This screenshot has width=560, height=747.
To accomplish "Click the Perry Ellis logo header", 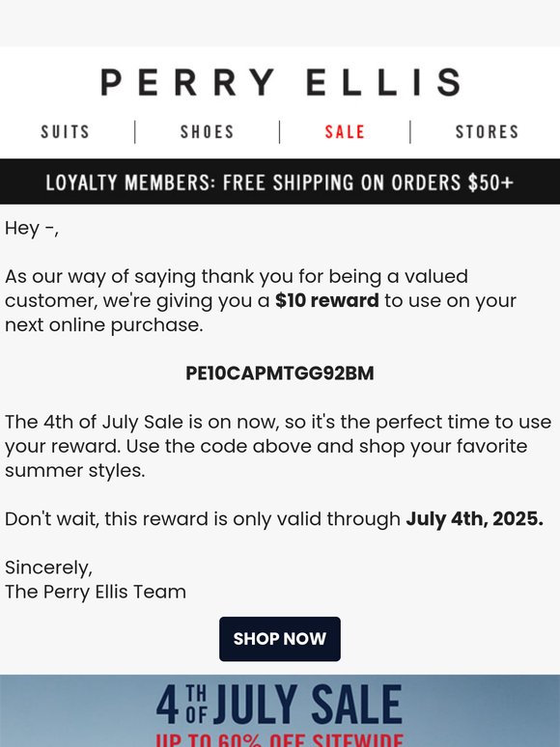I will click(x=280, y=82).
